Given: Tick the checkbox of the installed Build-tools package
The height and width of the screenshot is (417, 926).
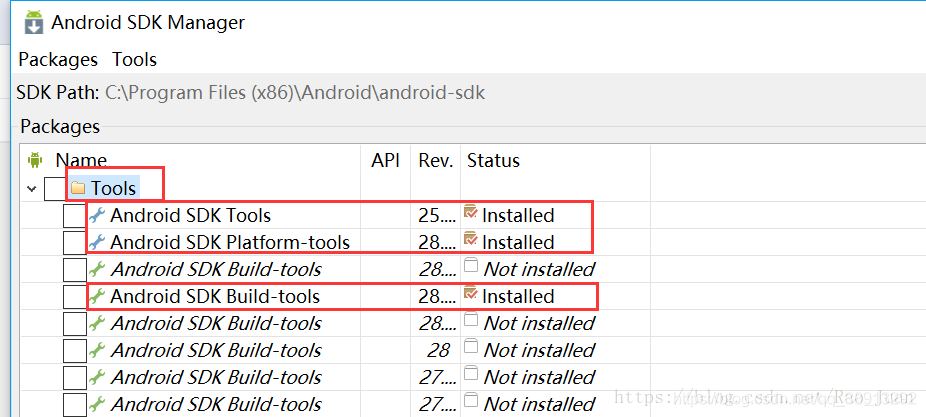Looking at the screenshot, I should coord(74,297).
